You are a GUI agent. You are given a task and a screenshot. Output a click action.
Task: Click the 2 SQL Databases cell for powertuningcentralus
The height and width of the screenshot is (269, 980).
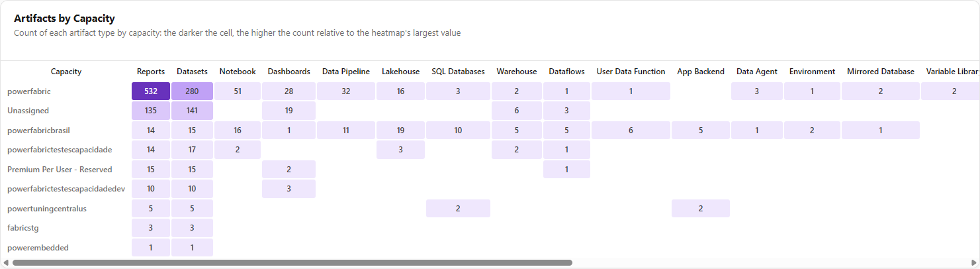click(458, 209)
